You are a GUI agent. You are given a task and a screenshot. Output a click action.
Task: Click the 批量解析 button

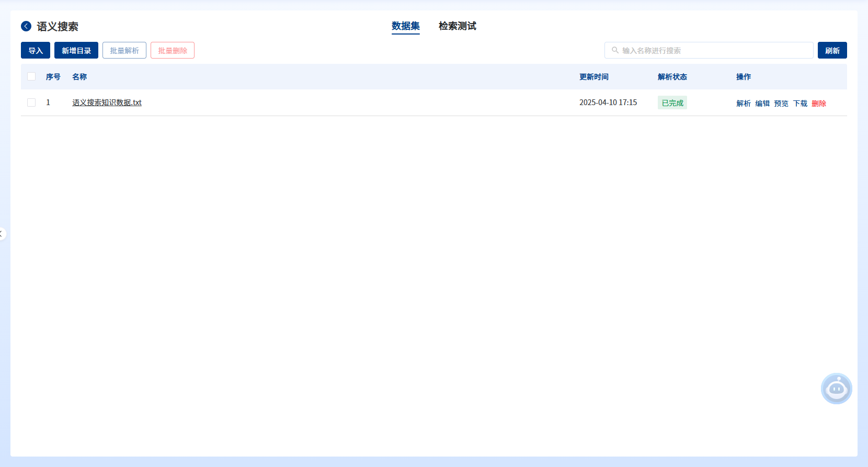(124, 50)
